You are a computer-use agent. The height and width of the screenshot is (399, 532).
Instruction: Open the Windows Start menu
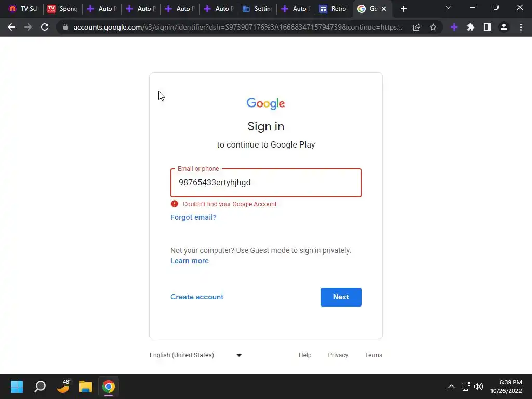17,387
